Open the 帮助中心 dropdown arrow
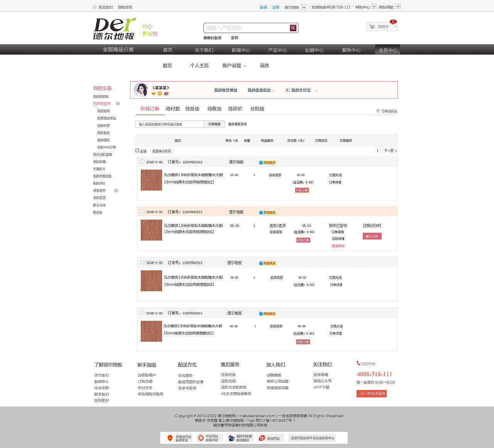The height and width of the screenshot is (448, 494). (374, 7)
